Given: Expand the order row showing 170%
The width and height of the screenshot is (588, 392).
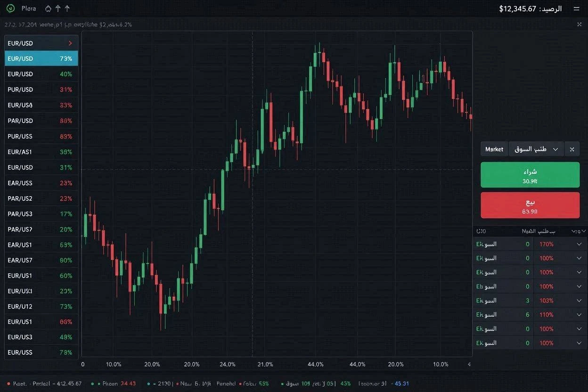Looking at the screenshot, I should (x=579, y=244).
